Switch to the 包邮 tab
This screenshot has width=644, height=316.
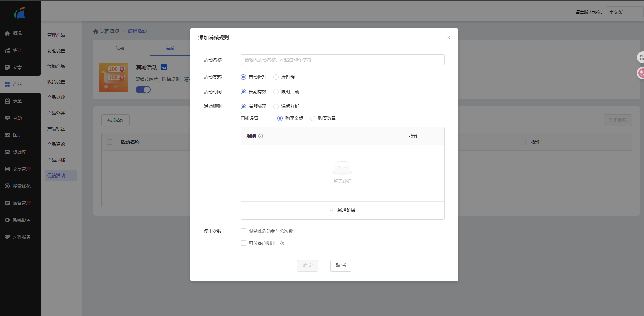(120, 48)
